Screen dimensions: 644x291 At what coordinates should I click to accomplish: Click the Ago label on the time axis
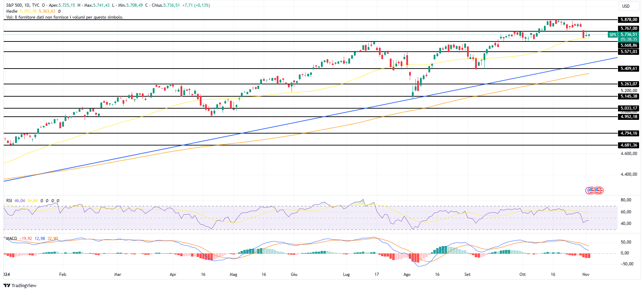coord(407,274)
